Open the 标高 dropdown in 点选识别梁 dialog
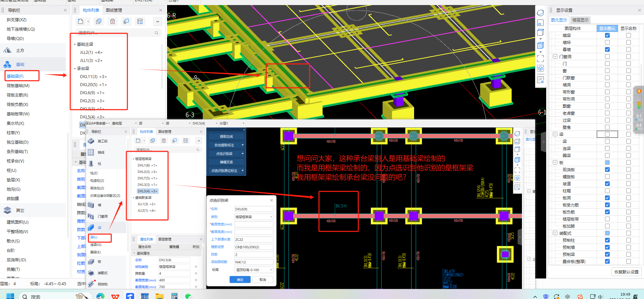This screenshot has height=299, width=644. coord(271,270)
